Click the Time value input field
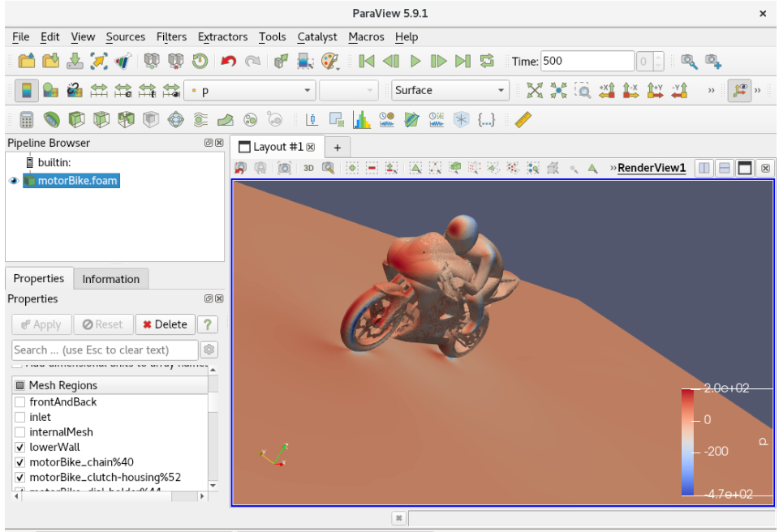The width and height of the screenshot is (779, 532). (586, 61)
